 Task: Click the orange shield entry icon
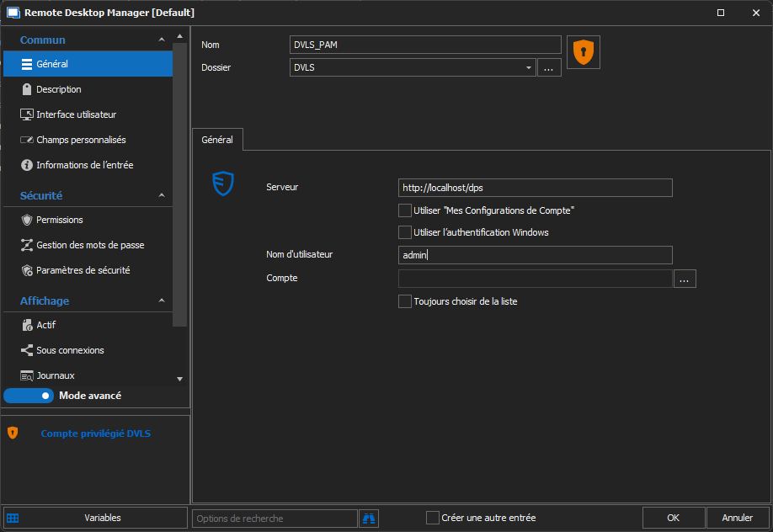pyautogui.click(x=583, y=52)
